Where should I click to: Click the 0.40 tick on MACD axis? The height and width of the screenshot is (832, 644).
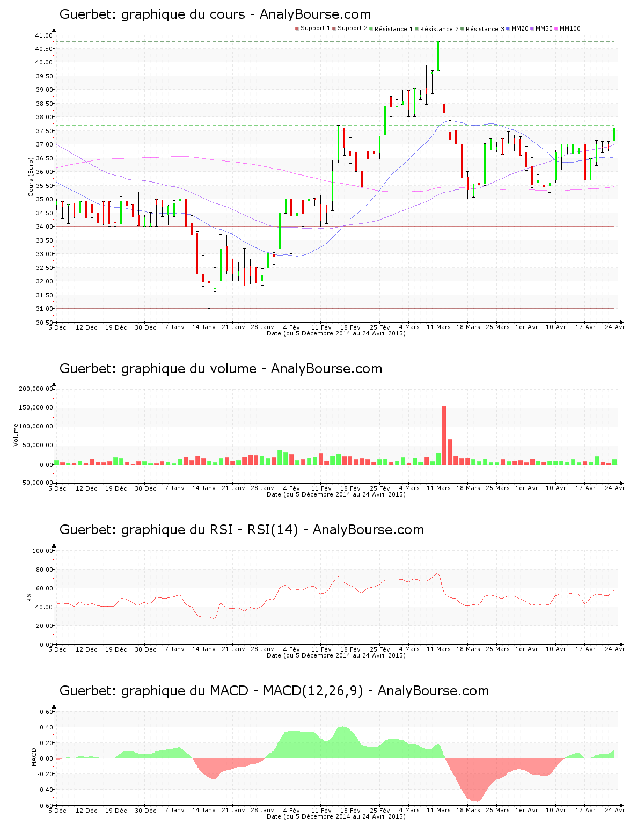click(x=46, y=727)
